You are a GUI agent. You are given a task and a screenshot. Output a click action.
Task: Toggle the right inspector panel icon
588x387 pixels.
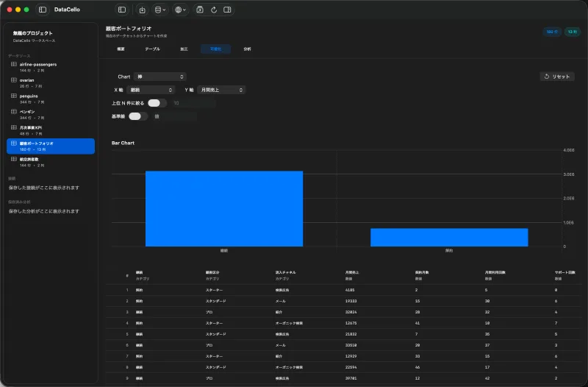click(227, 10)
